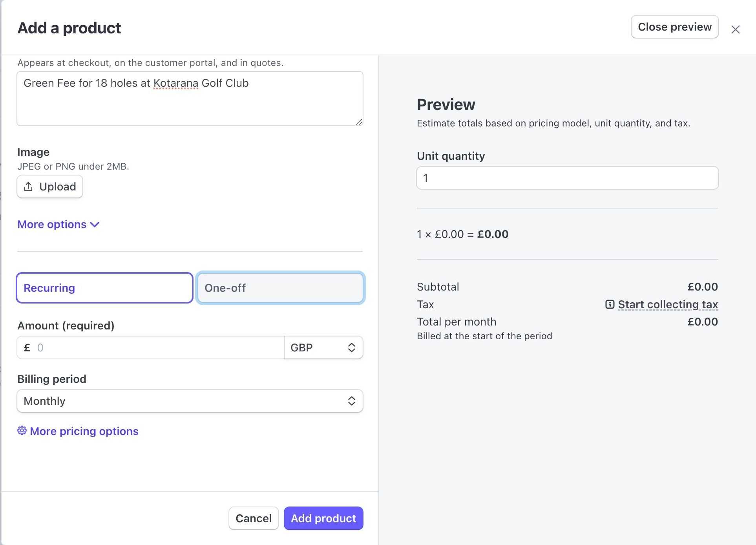Click the Upload image button
The height and width of the screenshot is (545, 756).
[x=50, y=187]
